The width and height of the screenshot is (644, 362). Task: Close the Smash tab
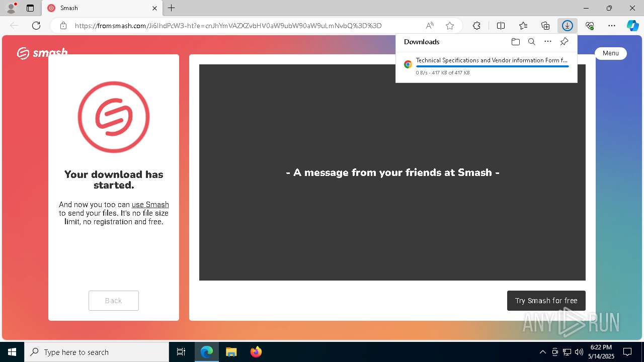point(155,8)
